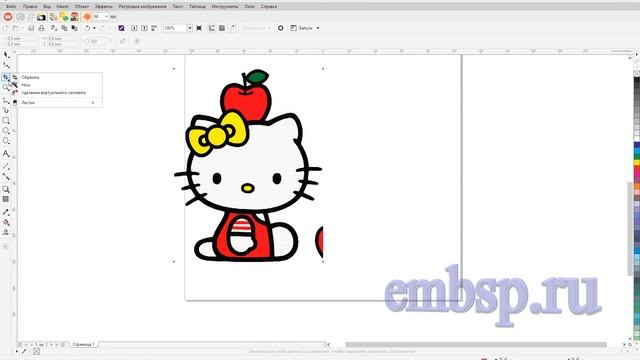Open the Объект menu
Image resolution: width=640 pixels, height=360 pixels.
point(82,7)
